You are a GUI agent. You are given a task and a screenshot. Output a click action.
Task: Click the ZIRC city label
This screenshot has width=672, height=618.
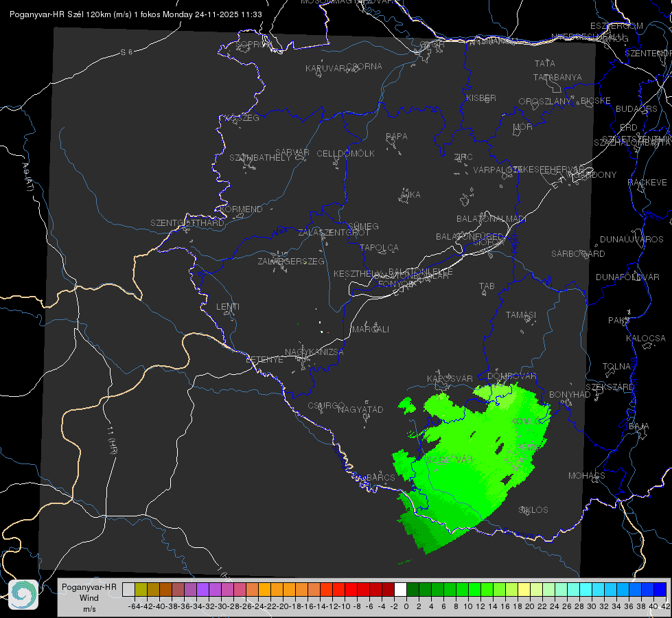[x=463, y=157]
